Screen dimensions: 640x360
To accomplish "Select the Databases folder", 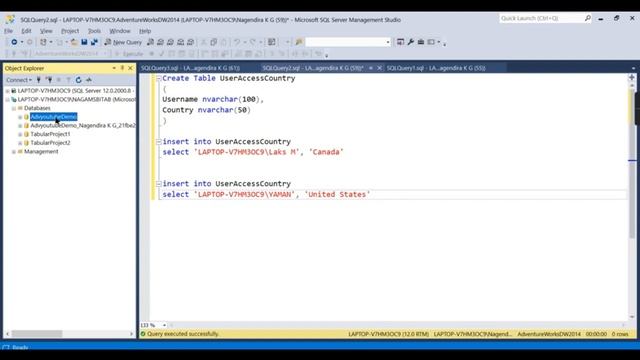I will tap(37, 108).
